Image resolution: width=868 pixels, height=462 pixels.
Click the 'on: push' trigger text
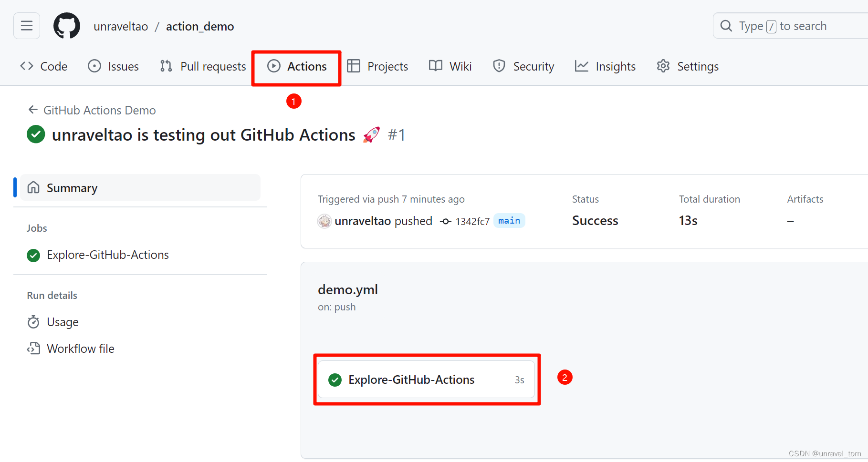(337, 307)
